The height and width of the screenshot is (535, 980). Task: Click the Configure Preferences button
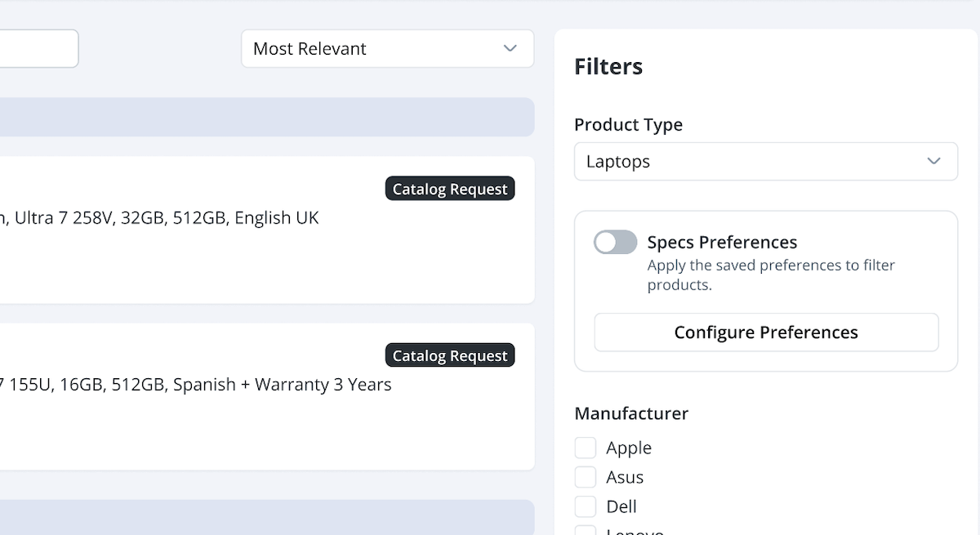click(x=766, y=332)
